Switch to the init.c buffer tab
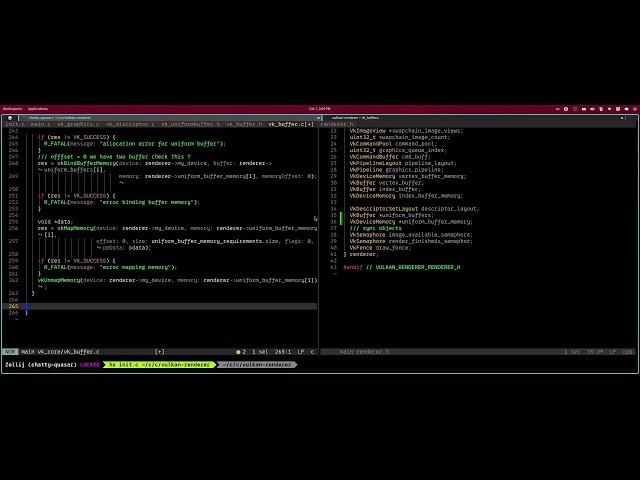 click(x=15, y=124)
